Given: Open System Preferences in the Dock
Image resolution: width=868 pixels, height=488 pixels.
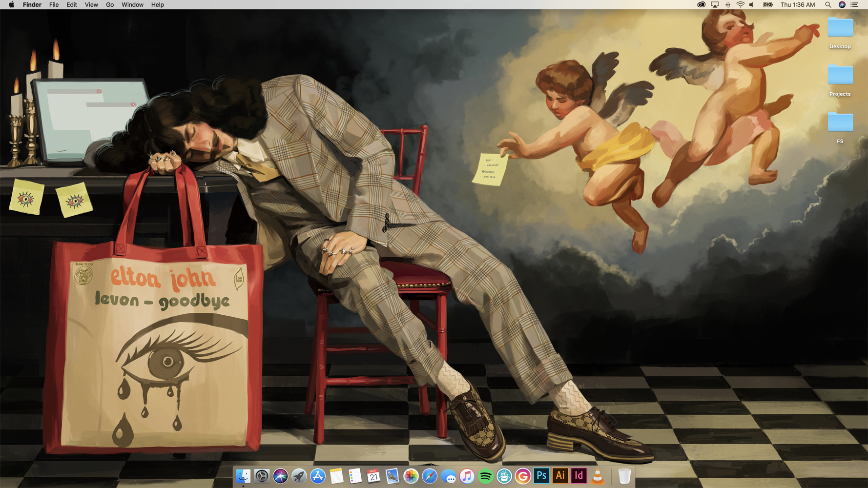Looking at the screenshot, I should point(262,476).
